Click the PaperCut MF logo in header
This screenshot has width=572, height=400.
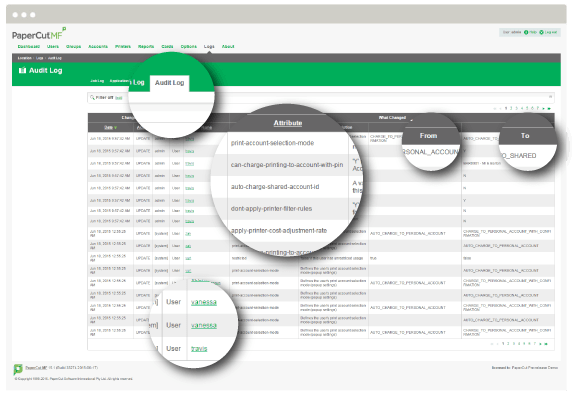coord(39,34)
